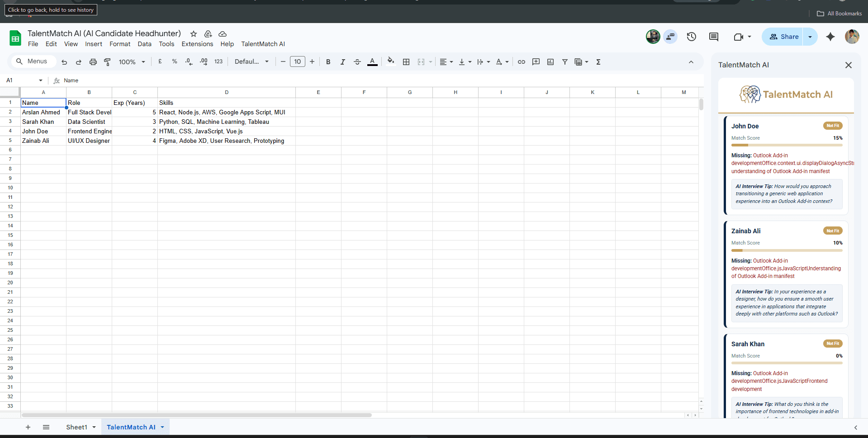868x438 pixels.
Task: Show side panel arrow at bottom right
Action: pyautogui.click(x=856, y=428)
